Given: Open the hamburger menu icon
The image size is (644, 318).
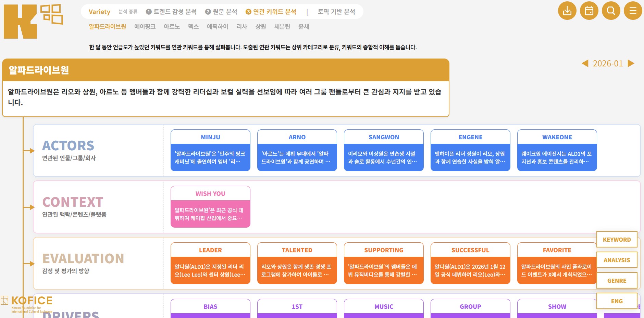Looking at the screenshot, I should (633, 11).
